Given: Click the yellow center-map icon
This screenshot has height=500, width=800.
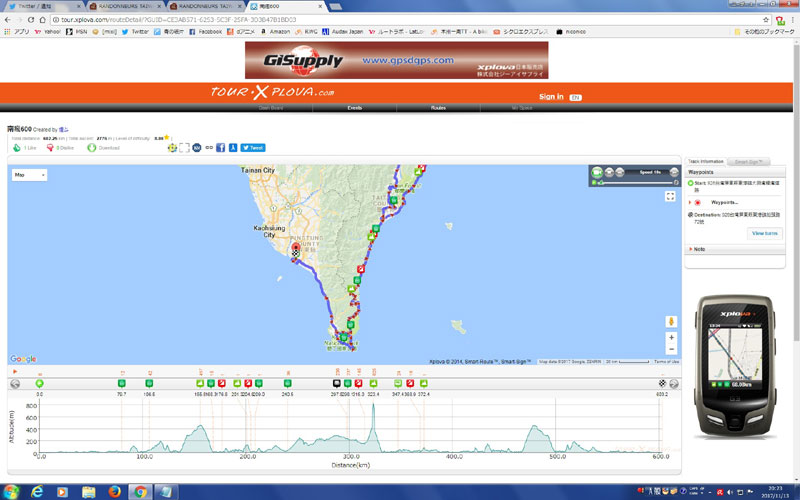Looking at the screenshot, I should pos(172,147).
